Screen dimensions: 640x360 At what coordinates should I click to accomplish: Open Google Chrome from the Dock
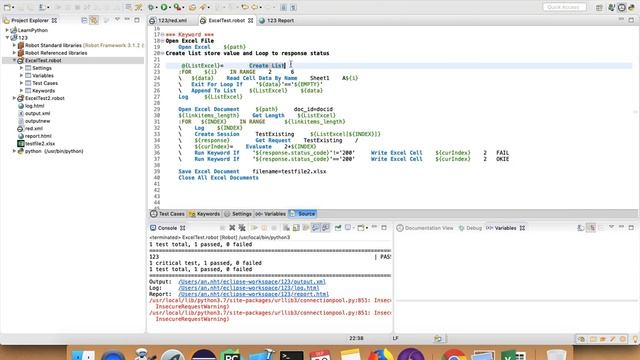453,355
